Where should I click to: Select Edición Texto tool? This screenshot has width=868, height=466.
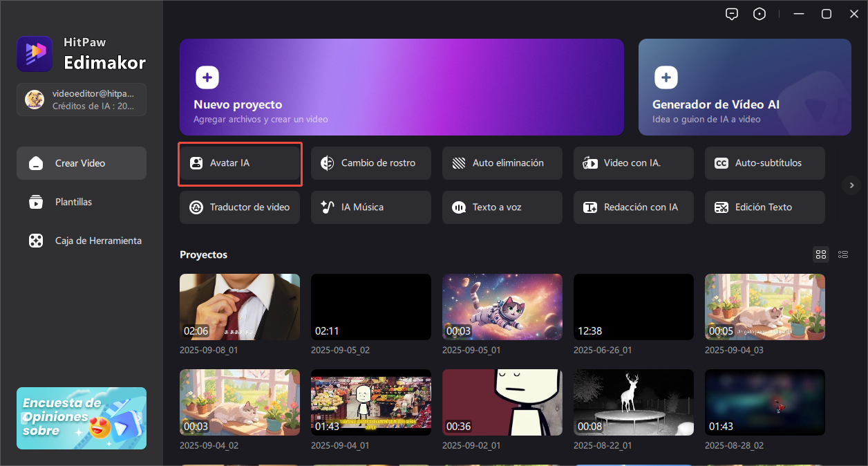(x=764, y=207)
